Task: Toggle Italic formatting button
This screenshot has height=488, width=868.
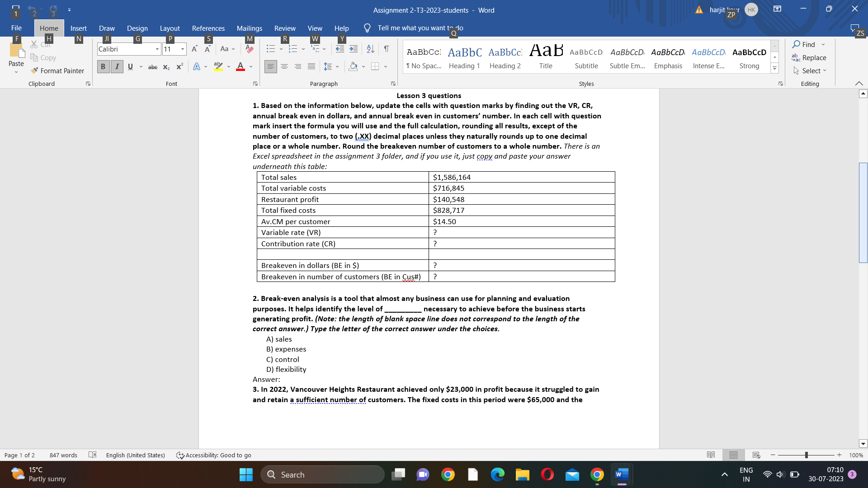Action: [x=117, y=67]
